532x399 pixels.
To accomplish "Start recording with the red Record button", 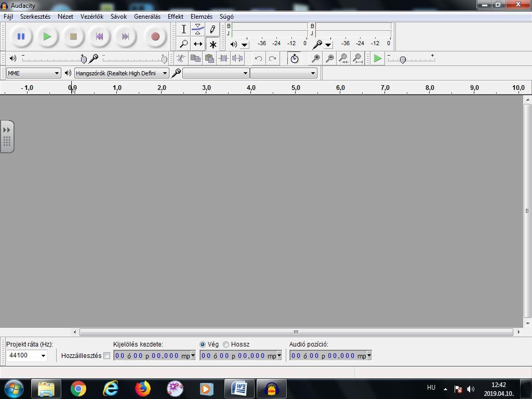I will click(155, 36).
